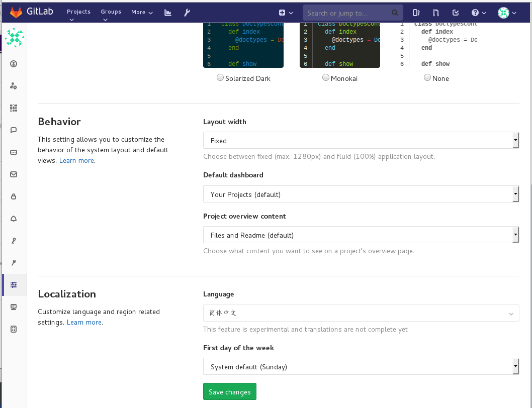Viewport: 532px width, 408px height.
Task: Click the First day of the week label
Action: pyautogui.click(x=238, y=348)
